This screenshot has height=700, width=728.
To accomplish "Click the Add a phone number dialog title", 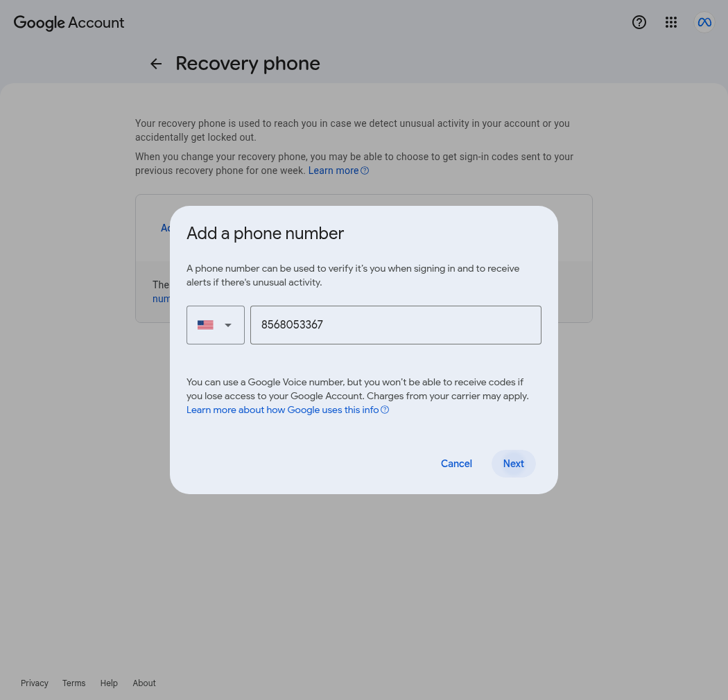I will pyautogui.click(x=265, y=234).
